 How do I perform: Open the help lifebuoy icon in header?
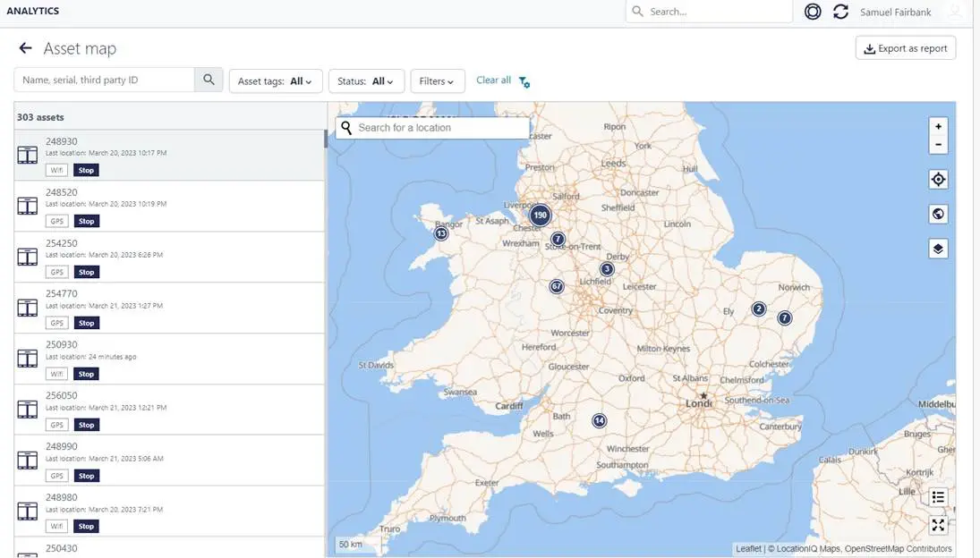tap(813, 12)
